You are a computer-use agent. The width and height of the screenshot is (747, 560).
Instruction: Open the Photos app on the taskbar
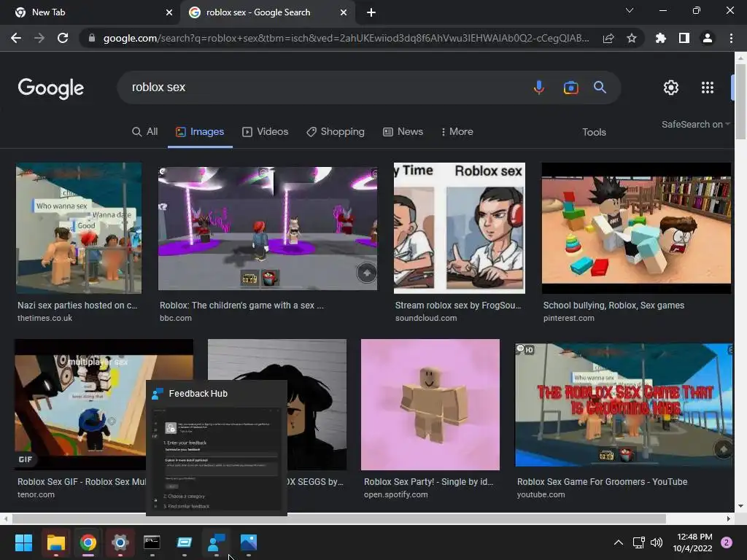(249, 542)
